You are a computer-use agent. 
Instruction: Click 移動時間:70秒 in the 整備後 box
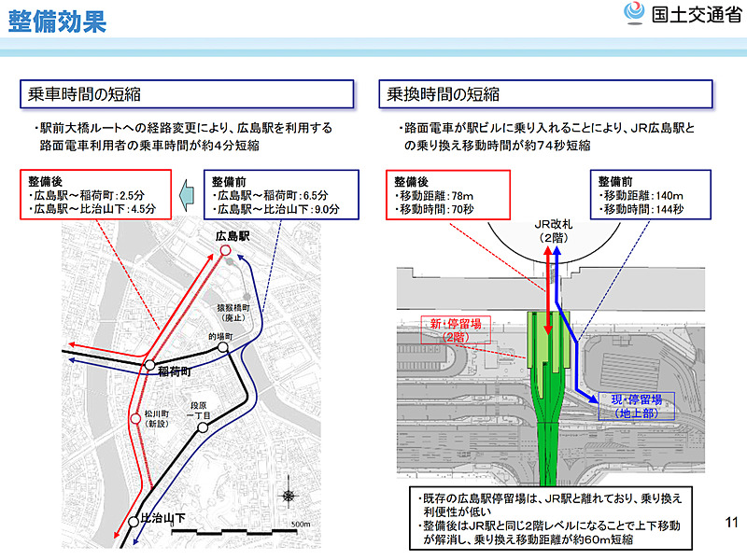point(433,209)
